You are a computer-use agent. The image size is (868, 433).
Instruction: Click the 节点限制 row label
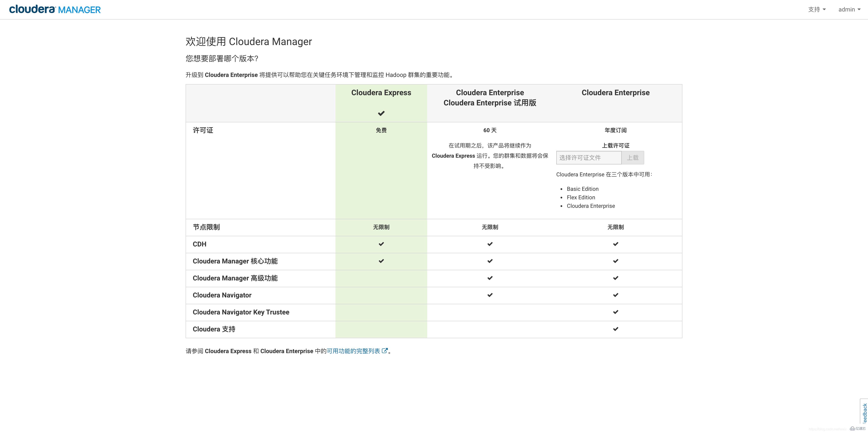206,227
